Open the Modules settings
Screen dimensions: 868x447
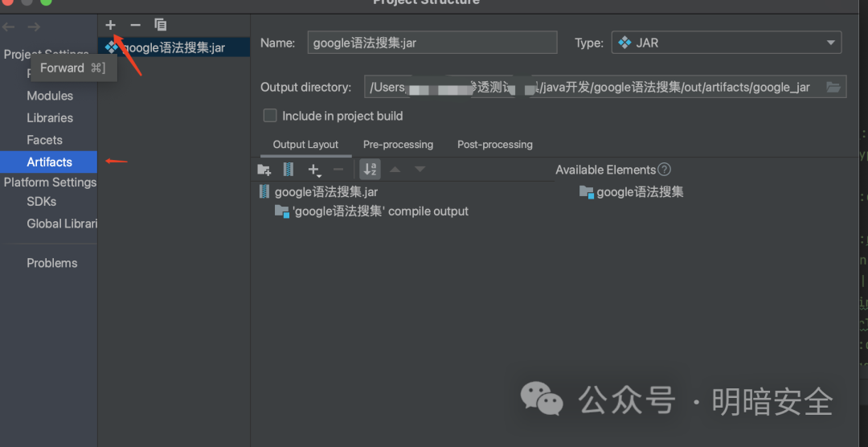[50, 96]
